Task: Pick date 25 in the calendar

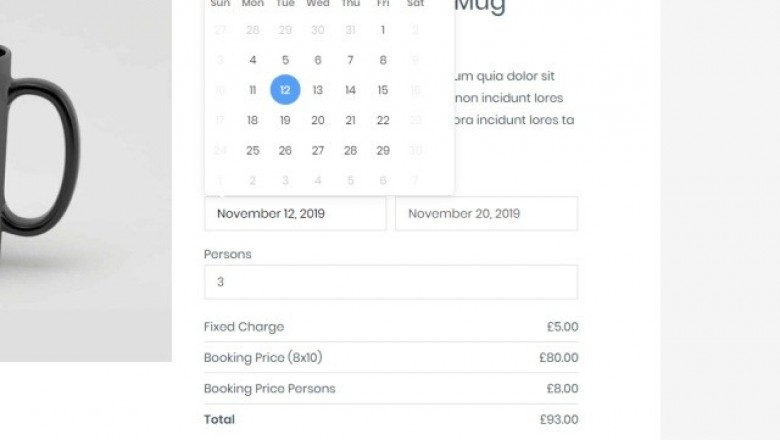Action: pos(252,150)
